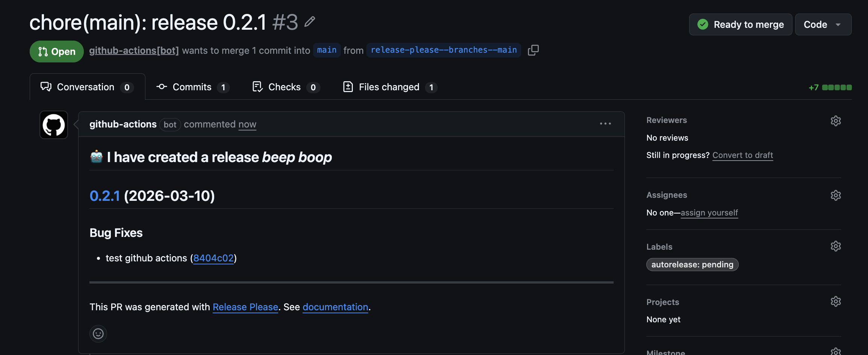This screenshot has width=868, height=355.
Task: Open Labels settings gear
Action: click(x=835, y=246)
